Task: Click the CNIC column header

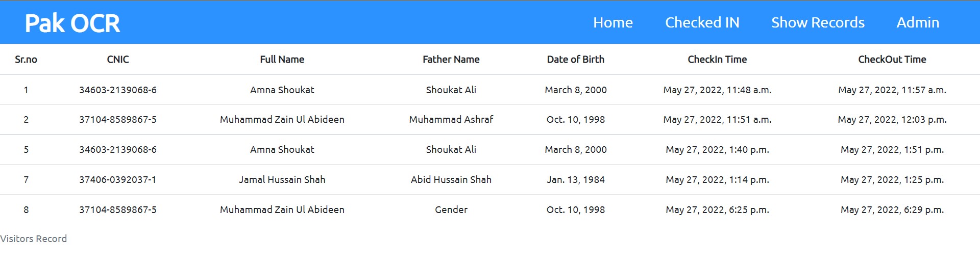Action: pos(118,59)
